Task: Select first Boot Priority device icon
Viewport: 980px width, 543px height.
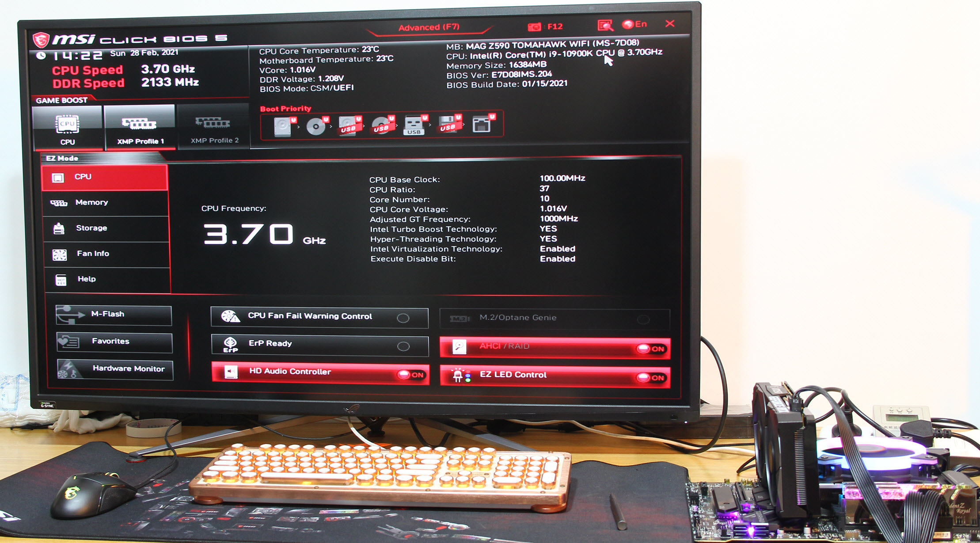Action: pyautogui.click(x=279, y=125)
